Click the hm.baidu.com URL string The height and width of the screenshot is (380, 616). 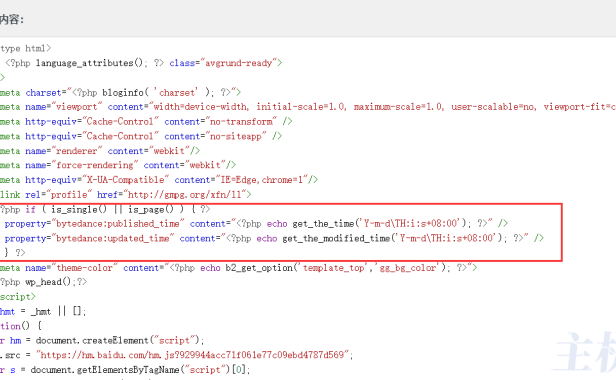click(x=192, y=355)
